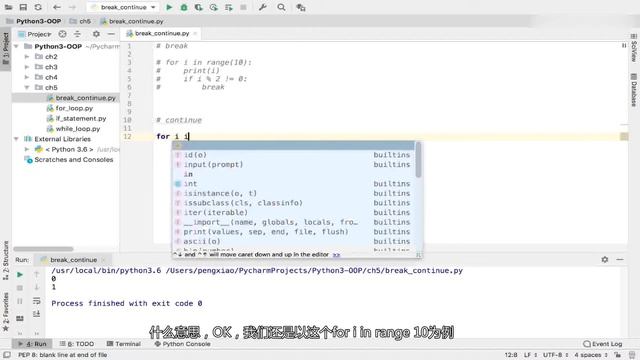
Task: Click the UTF-8 encoding selector
Action: [x=556, y=355]
